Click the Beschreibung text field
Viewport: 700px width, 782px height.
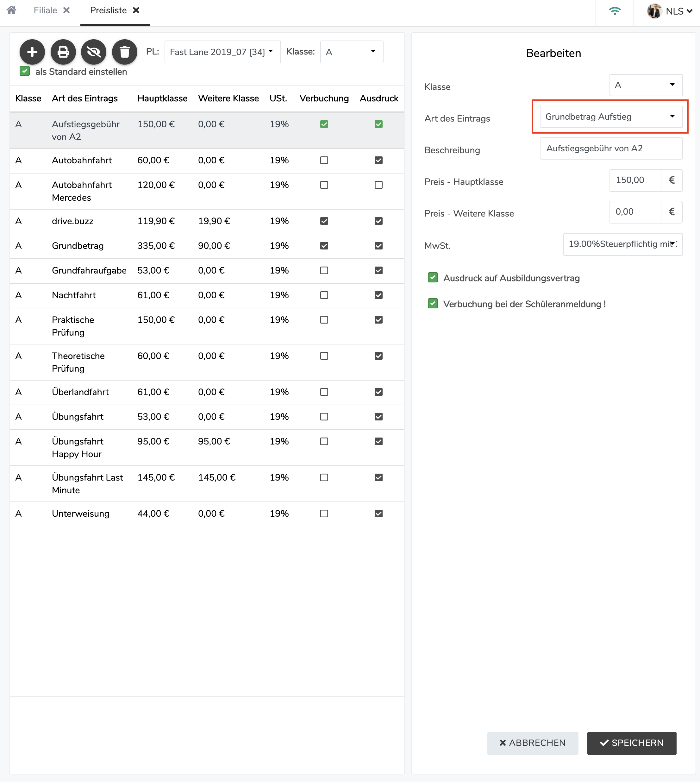click(x=611, y=148)
